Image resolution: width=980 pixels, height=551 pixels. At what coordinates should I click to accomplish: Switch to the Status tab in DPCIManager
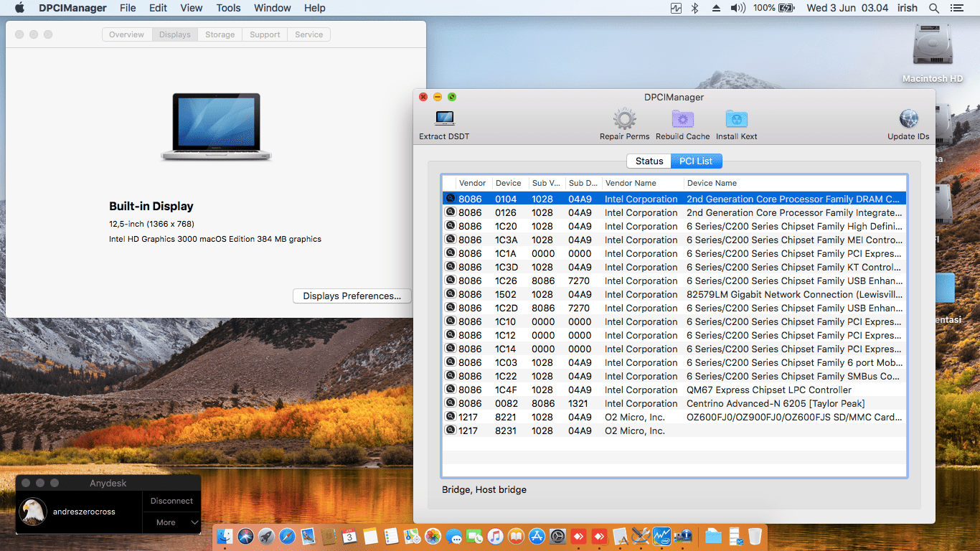[x=649, y=161]
